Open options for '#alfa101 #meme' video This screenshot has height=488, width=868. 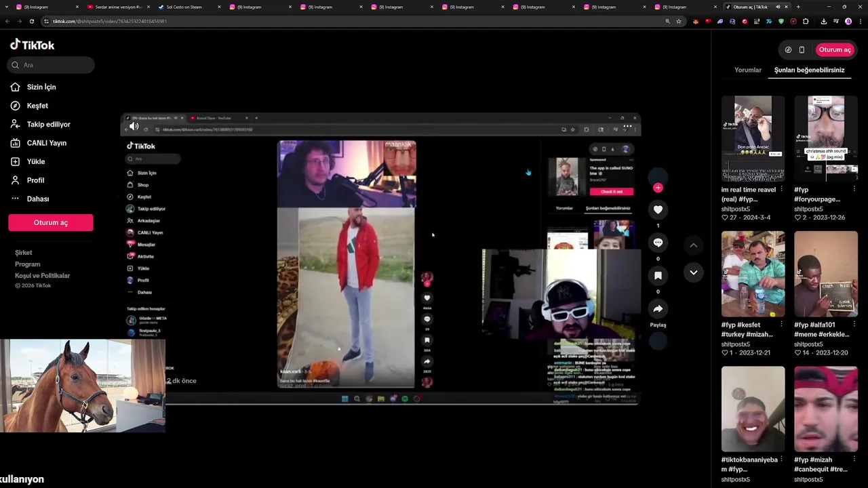pyautogui.click(x=854, y=325)
